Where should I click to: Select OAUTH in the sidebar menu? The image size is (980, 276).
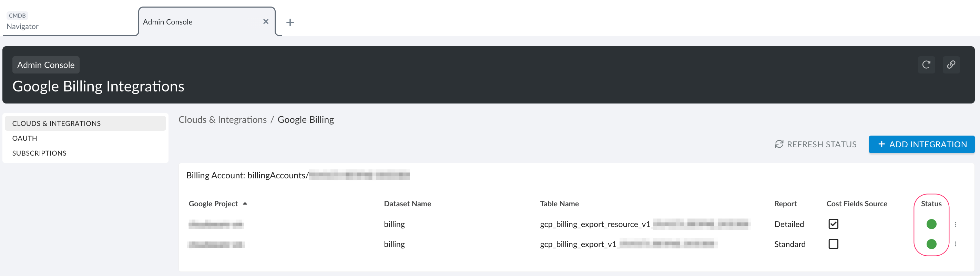(x=25, y=138)
